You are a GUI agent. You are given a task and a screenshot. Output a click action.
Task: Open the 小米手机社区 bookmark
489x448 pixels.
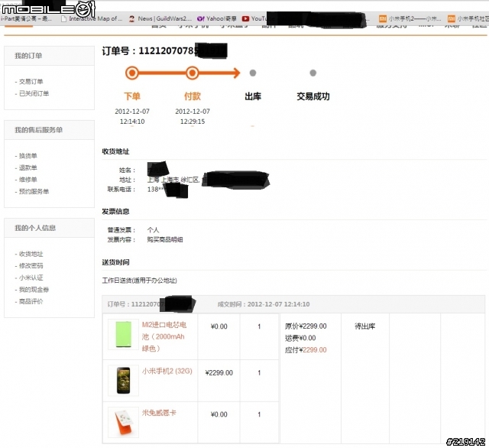click(468, 18)
